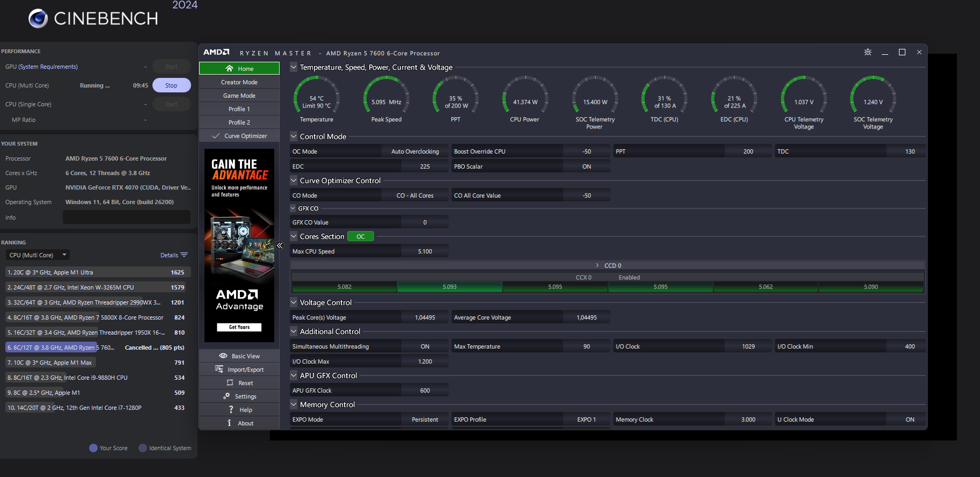Collapse the Control Mode section
Screen dimensions: 980x477
pyautogui.click(x=294, y=136)
